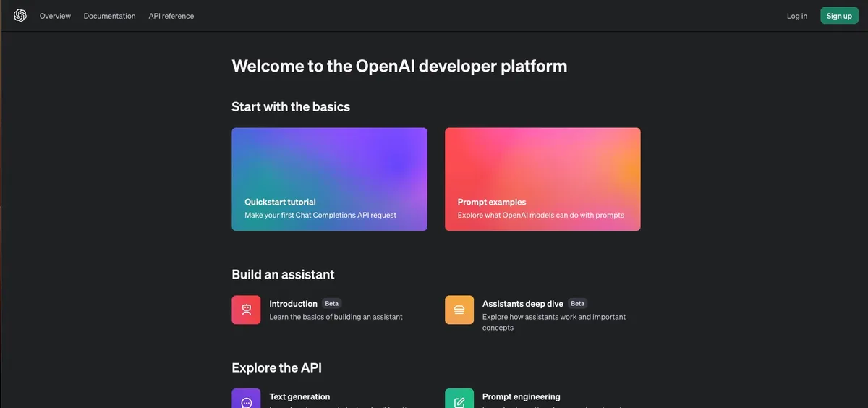The image size is (868, 408).
Task: Click the green Sign up button
Action: [839, 16]
